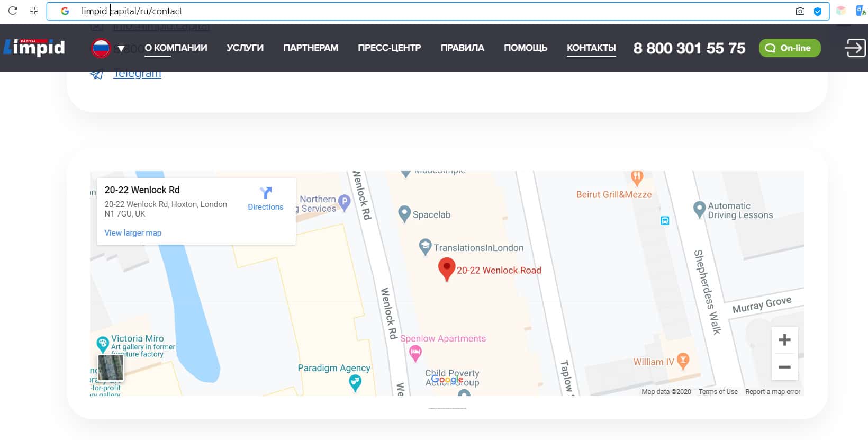
Task: Switch map to satellite view thumbnail
Action: 111,367
